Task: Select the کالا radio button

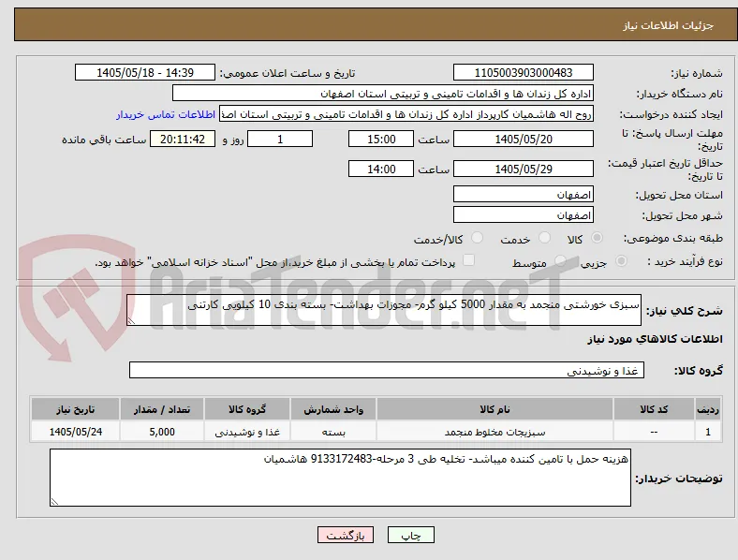Action: [x=597, y=238]
